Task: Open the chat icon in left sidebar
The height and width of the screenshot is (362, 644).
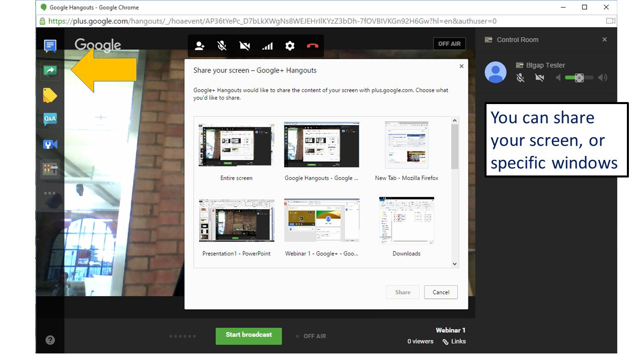Action: tap(50, 46)
